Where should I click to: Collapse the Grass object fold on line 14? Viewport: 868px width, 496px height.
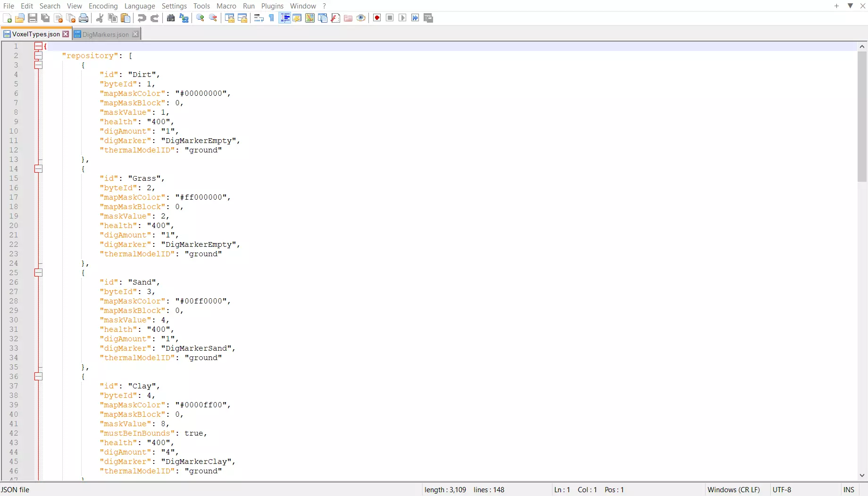click(38, 169)
